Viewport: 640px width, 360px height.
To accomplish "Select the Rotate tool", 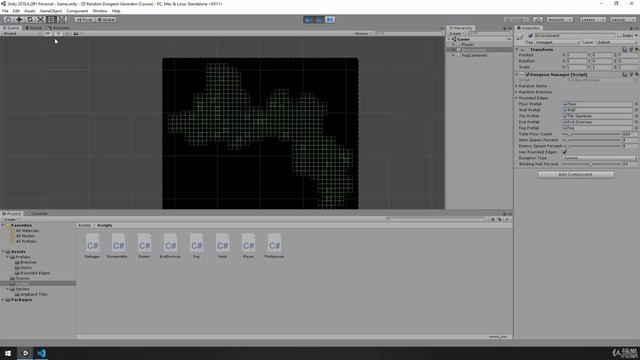I will [29, 20].
